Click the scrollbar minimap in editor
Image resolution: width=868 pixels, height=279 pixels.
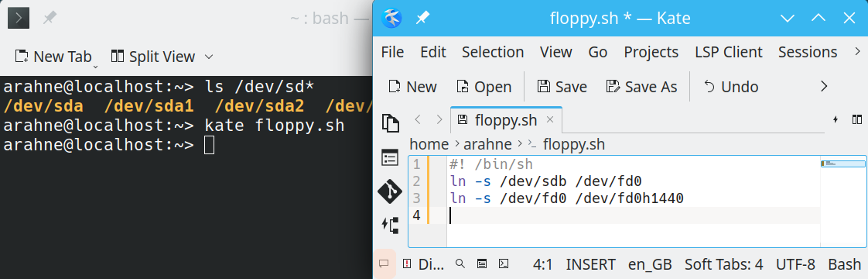tap(842, 163)
